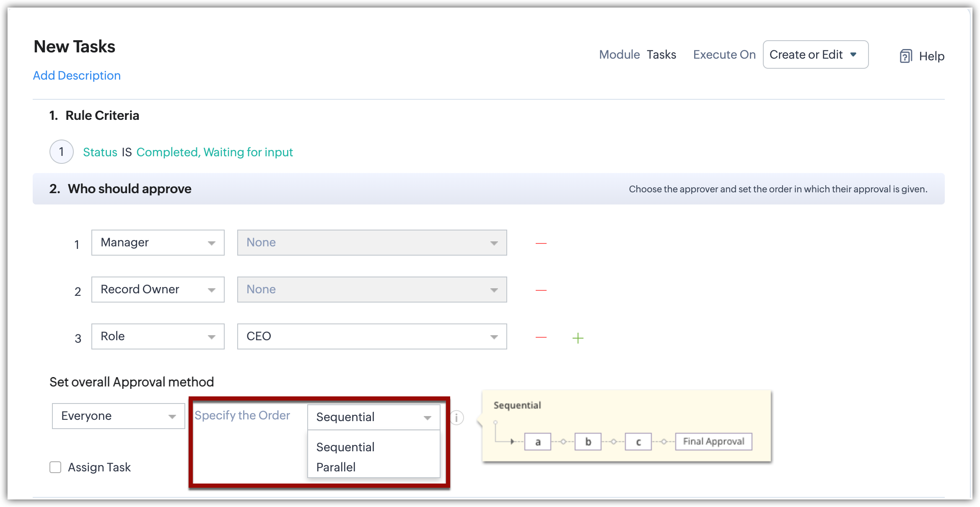The width and height of the screenshot is (980, 507).
Task: Click the Final Approval box in diagram
Action: pyautogui.click(x=713, y=442)
